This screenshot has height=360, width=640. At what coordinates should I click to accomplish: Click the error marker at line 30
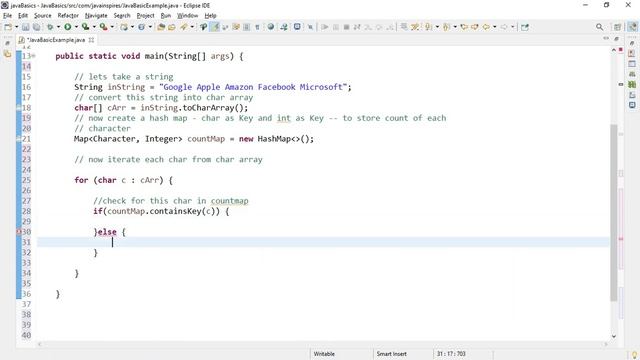[x=18, y=232]
